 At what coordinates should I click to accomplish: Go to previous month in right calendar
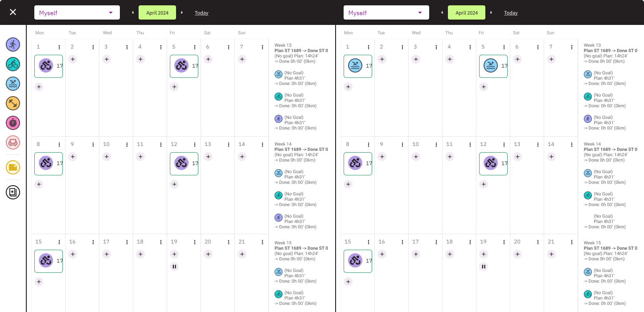[442, 12]
